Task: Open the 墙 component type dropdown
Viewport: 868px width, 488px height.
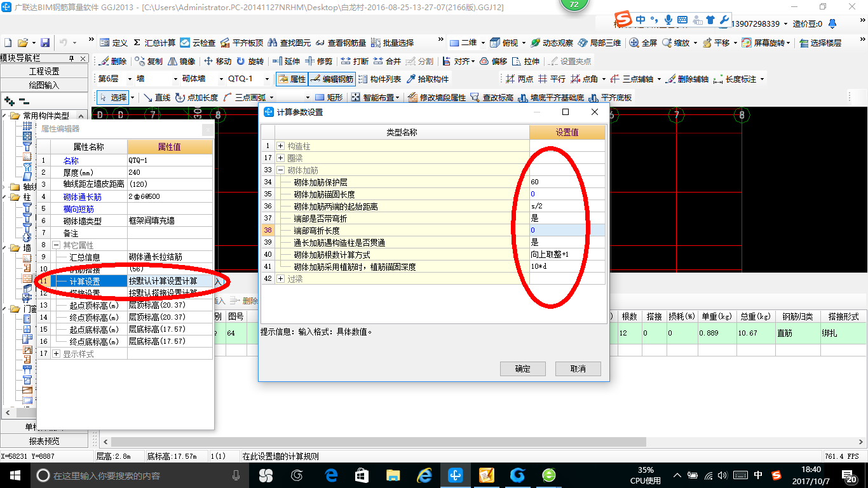Action: [x=176, y=79]
